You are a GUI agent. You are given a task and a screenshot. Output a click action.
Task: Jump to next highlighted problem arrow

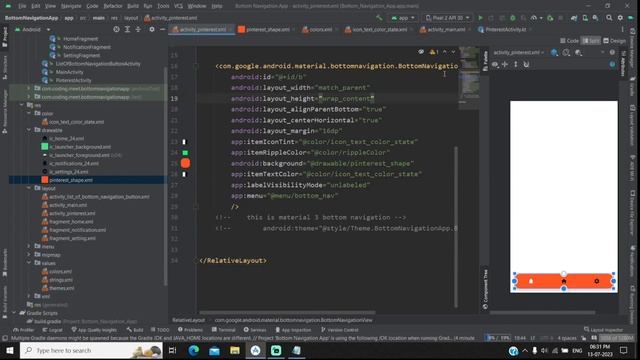[x=453, y=52]
